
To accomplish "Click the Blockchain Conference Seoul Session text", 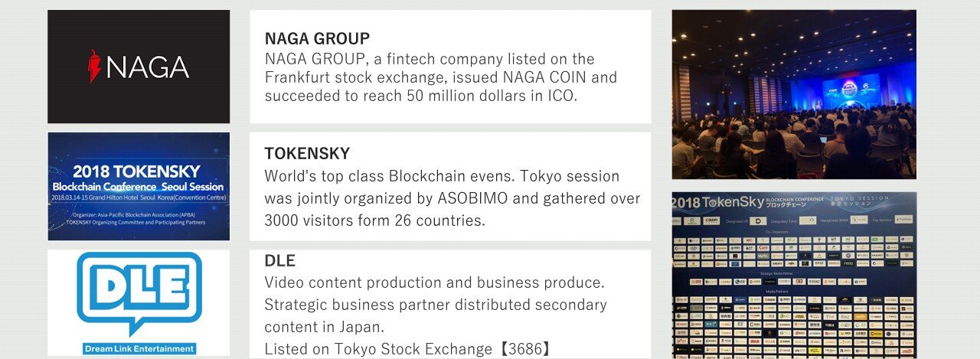I will click(139, 187).
